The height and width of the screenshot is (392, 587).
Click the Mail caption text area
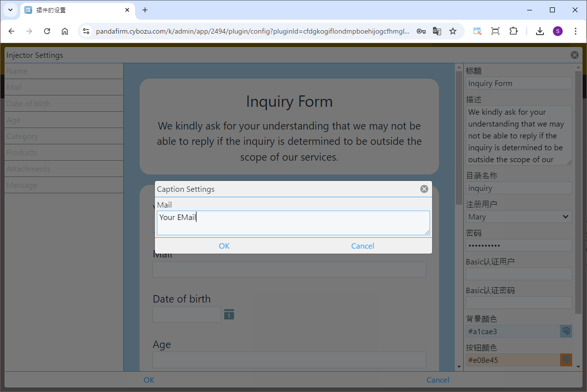tap(293, 223)
